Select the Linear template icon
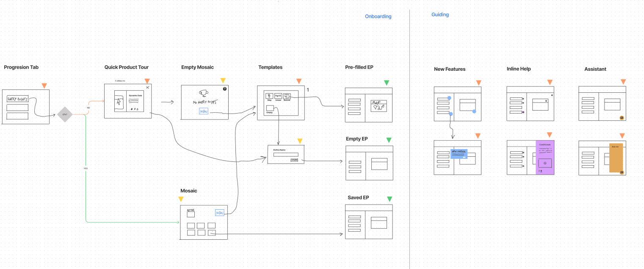 click(278, 96)
